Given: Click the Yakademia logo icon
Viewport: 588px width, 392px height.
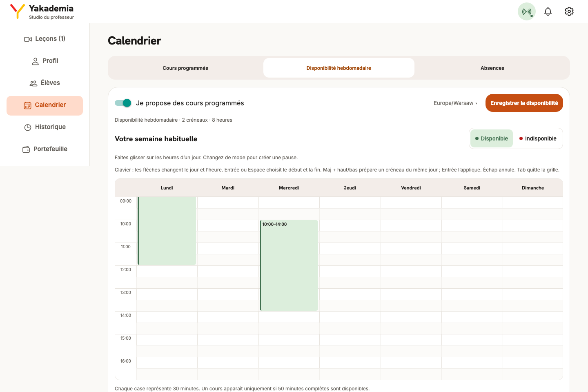Looking at the screenshot, I should [18, 11].
